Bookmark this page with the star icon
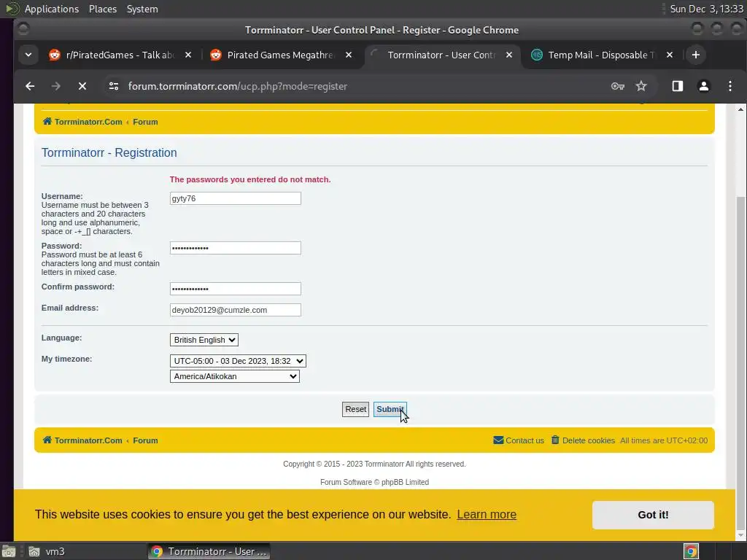The width and height of the screenshot is (747, 560). 641,86
